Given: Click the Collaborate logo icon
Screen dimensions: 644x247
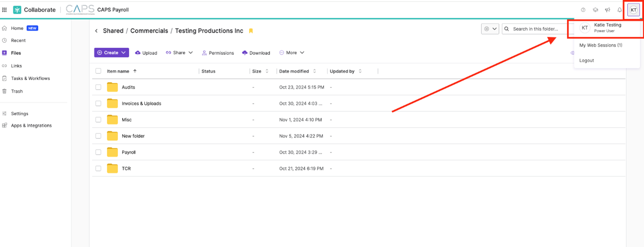Looking at the screenshot, I should coord(17,9).
